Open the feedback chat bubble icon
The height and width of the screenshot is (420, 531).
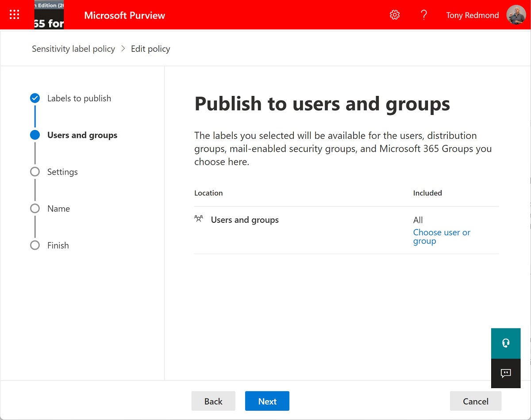tap(506, 373)
